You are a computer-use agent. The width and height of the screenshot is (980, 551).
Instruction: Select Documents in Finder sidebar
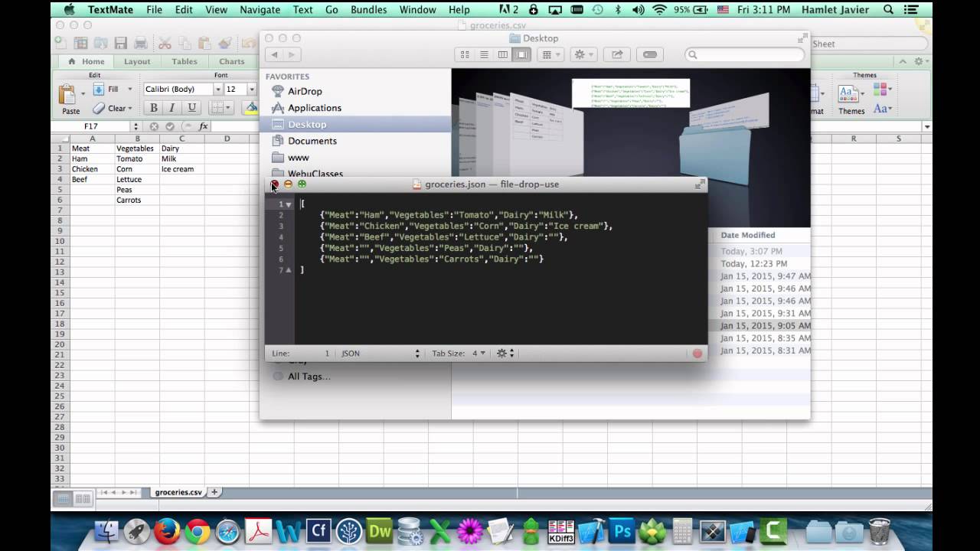[x=312, y=141]
